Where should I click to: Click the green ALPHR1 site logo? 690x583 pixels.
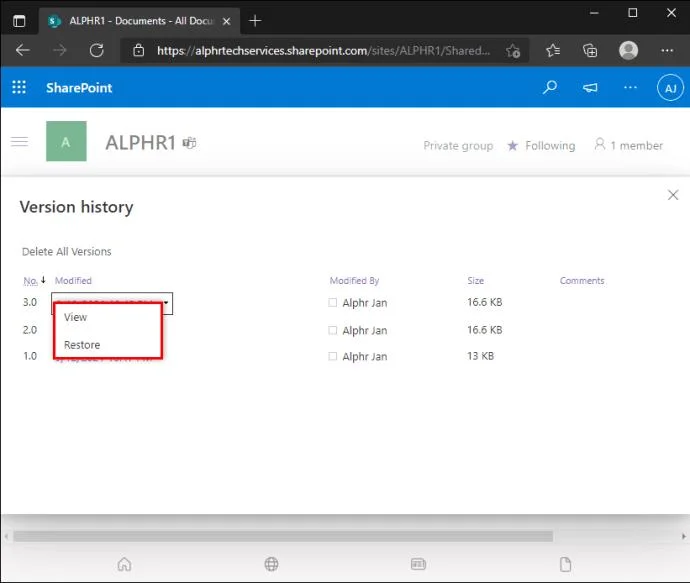(x=66, y=141)
